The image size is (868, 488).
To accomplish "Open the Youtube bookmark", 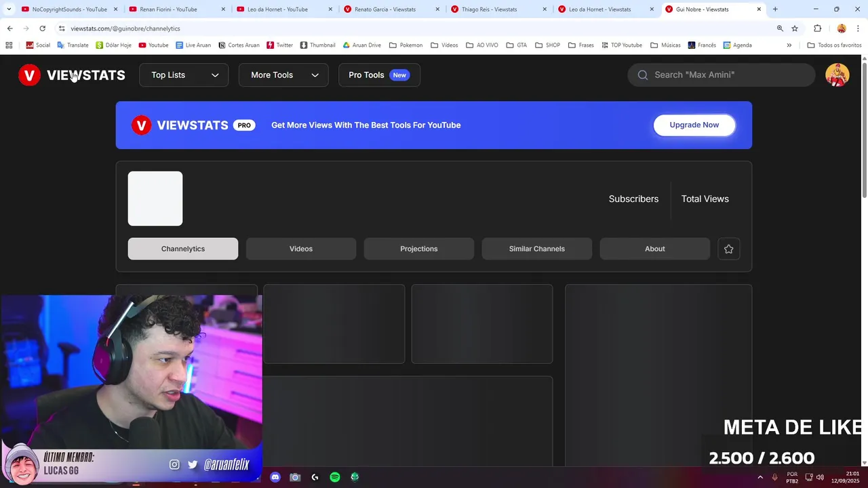I will [153, 45].
